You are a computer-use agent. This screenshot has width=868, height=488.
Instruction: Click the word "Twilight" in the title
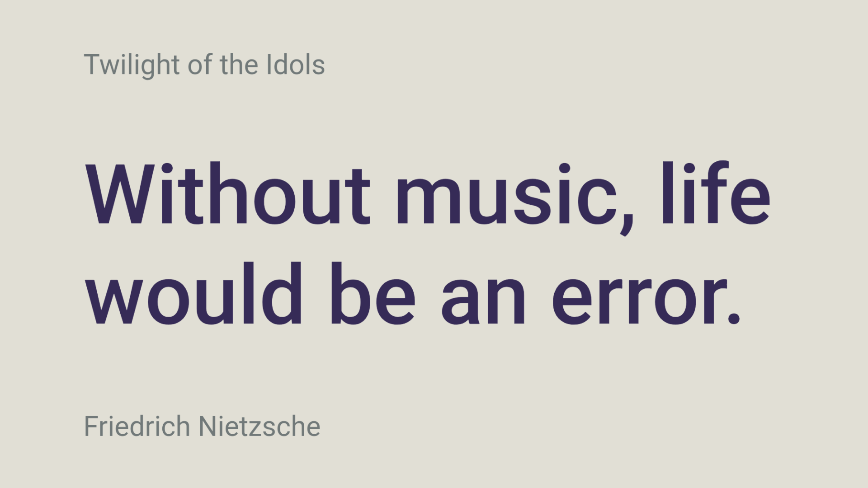(x=132, y=65)
